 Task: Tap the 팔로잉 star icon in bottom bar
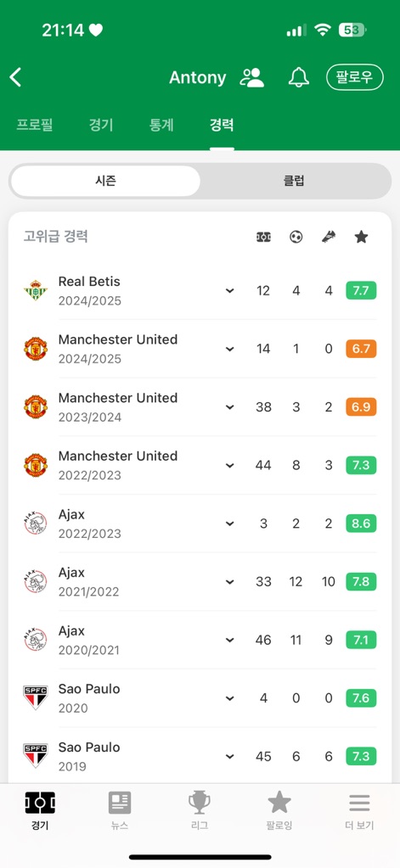(279, 802)
